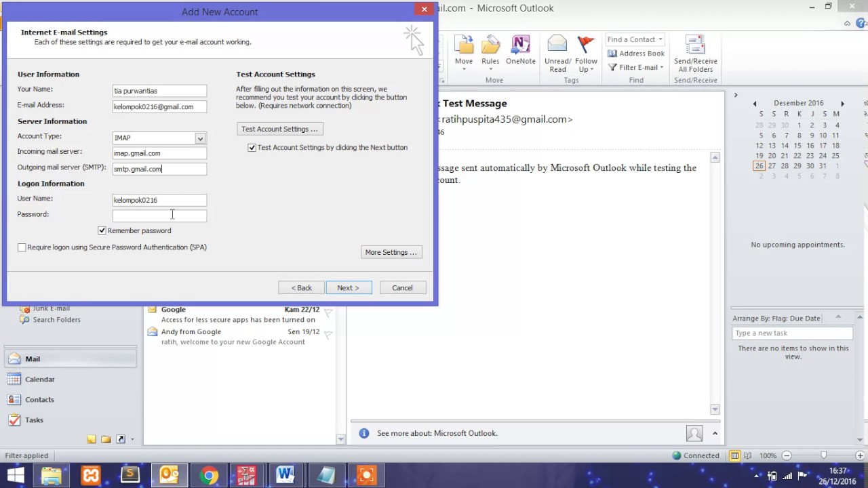Click the zoom out minus button
The image size is (868, 488).
pyautogui.click(x=787, y=455)
